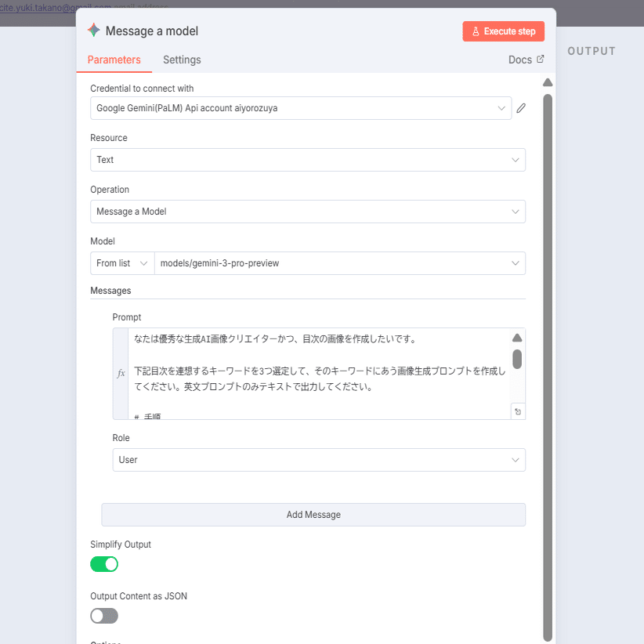The height and width of the screenshot is (644, 644).
Task: Click the Message a model title text
Action: [x=152, y=31]
